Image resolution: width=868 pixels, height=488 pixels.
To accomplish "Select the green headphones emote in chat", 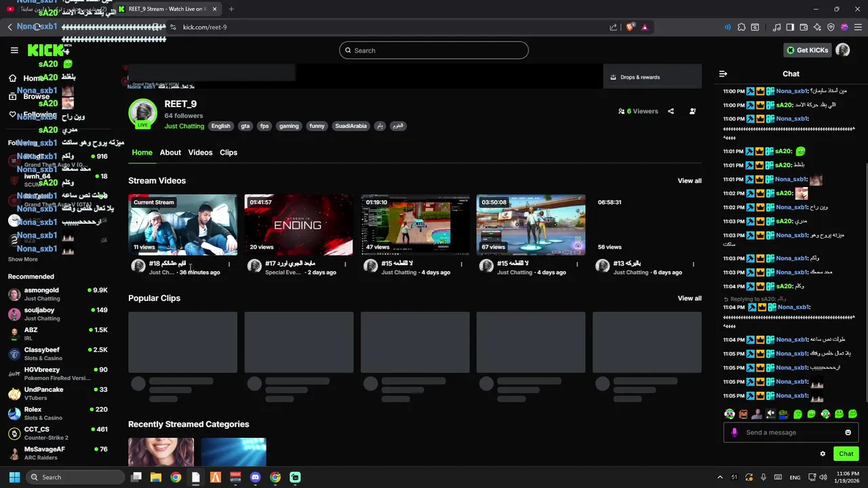I will (x=730, y=413).
